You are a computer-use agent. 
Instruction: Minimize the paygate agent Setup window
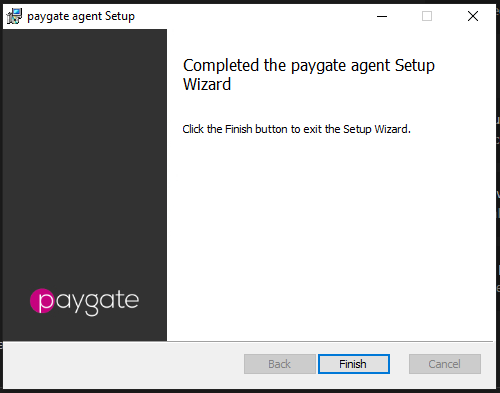(382, 16)
